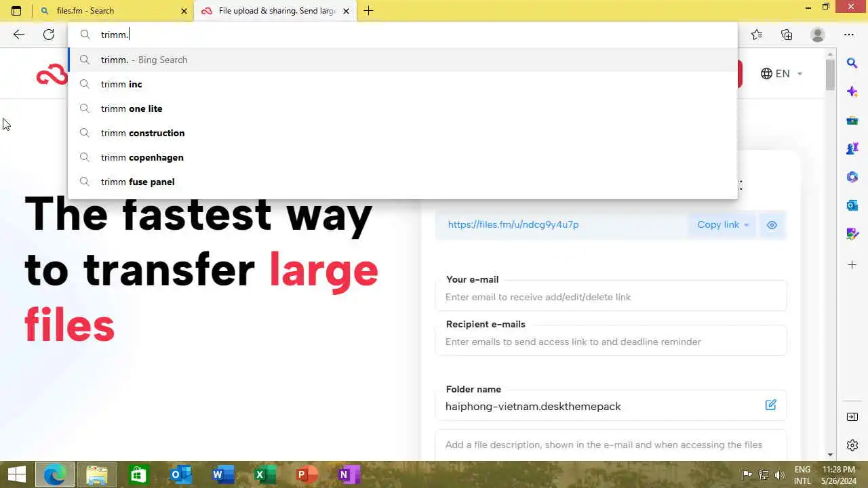Close the files.fm - Search tab

[184, 11]
